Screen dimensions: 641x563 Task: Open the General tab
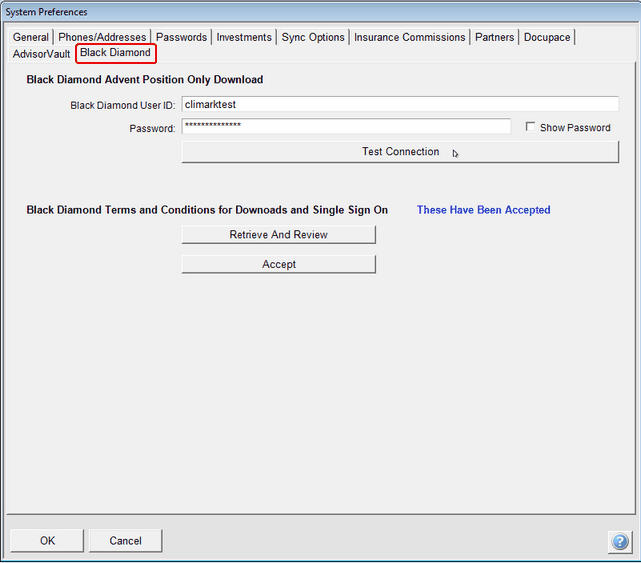pyautogui.click(x=31, y=37)
